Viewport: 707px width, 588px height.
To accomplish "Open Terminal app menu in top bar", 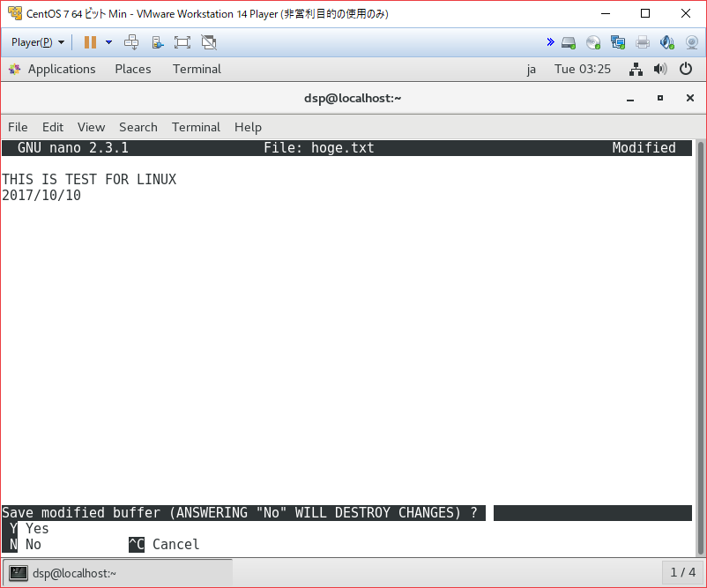I will pyautogui.click(x=197, y=69).
